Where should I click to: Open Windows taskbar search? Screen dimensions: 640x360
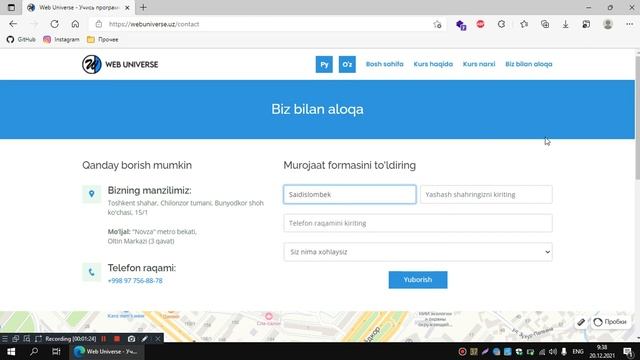pos(34,351)
